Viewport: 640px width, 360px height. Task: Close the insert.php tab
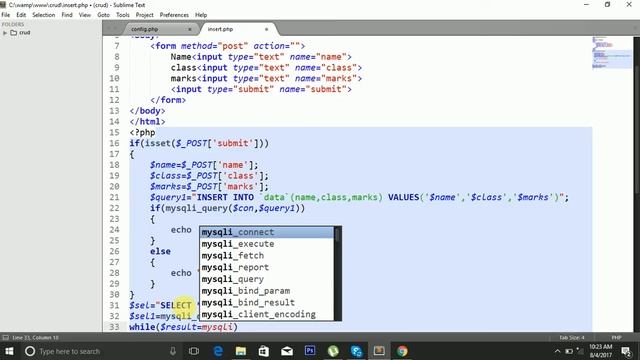(267, 29)
